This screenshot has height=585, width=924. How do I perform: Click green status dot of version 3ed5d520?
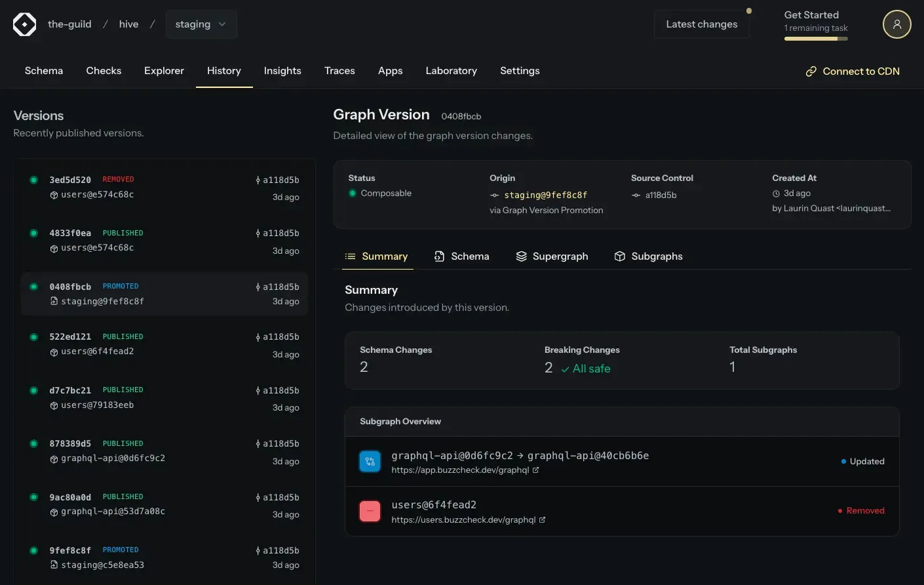point(33,180)
